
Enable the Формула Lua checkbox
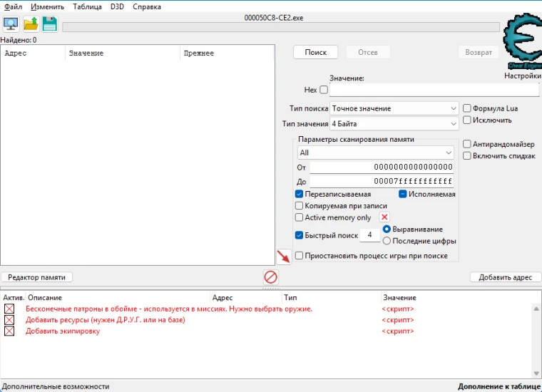467,108
